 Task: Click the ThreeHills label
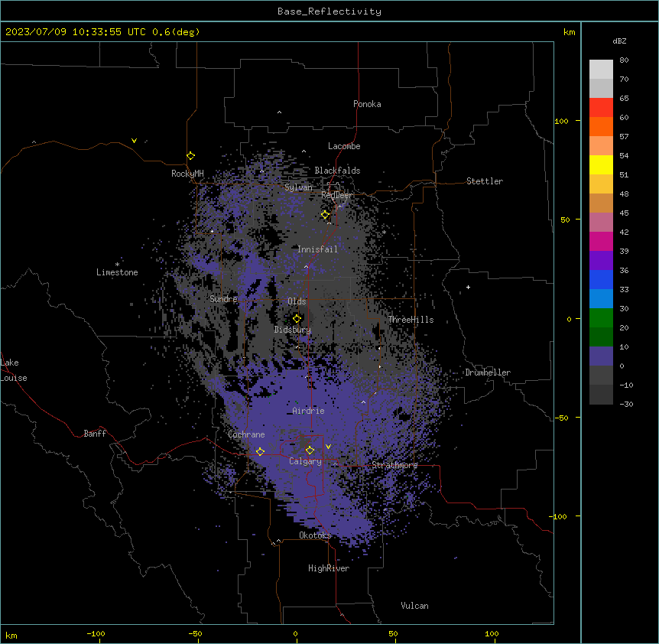(411, 320)
